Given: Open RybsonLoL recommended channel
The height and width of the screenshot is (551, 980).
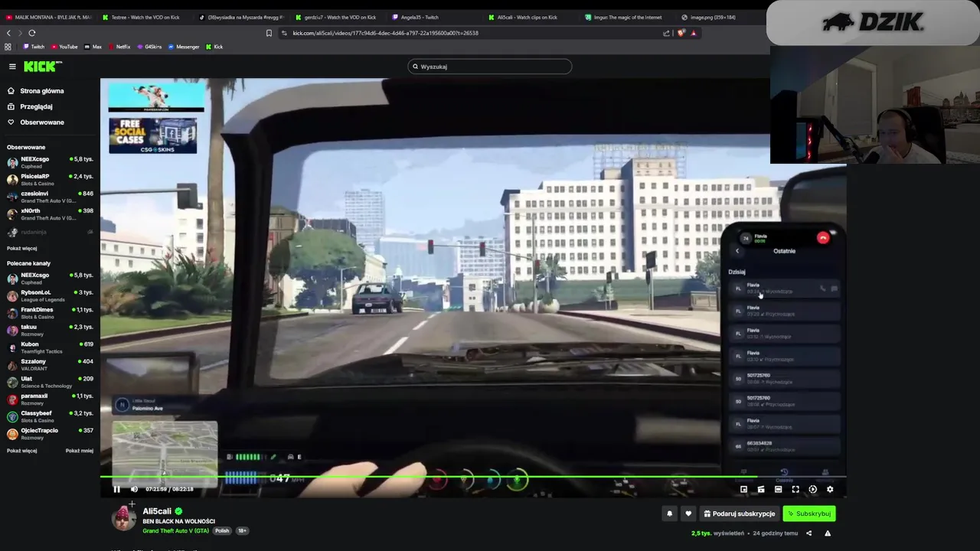Looking at the screenshot, I should [x=50, y=295].
